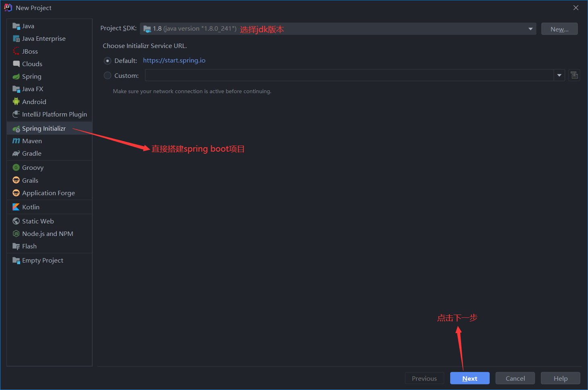Click the Java Enterprise icon
The height and width of the screenshot is (390, 588).
pyautogui.click(x=16, y=39)
